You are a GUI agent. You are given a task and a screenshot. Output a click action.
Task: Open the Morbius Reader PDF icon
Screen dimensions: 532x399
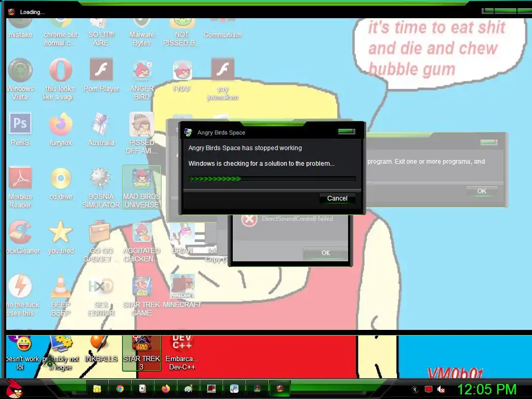20,187
